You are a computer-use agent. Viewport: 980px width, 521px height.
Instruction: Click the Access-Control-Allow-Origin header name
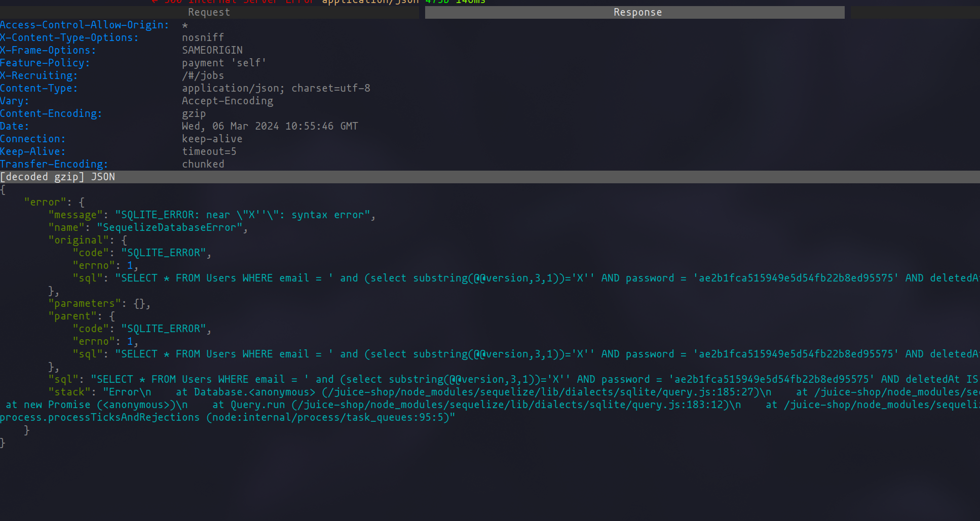click(x=85, y=25)
